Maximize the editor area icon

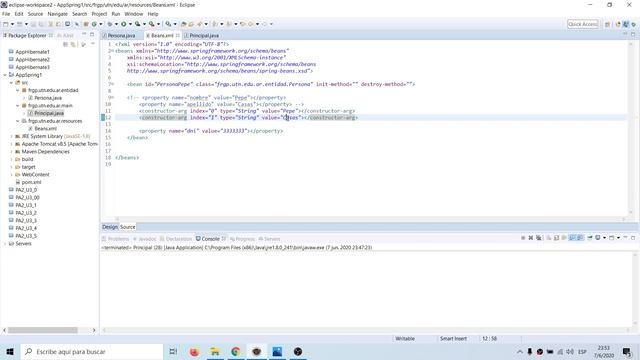point(633,35)
